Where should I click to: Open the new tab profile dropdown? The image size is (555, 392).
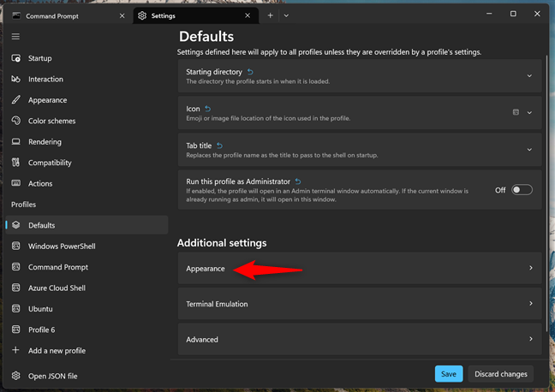[286, 15]
